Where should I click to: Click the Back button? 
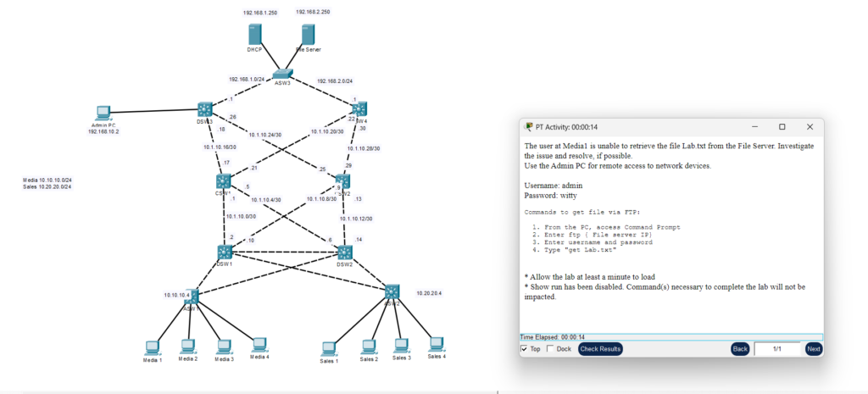coord(740,348)
